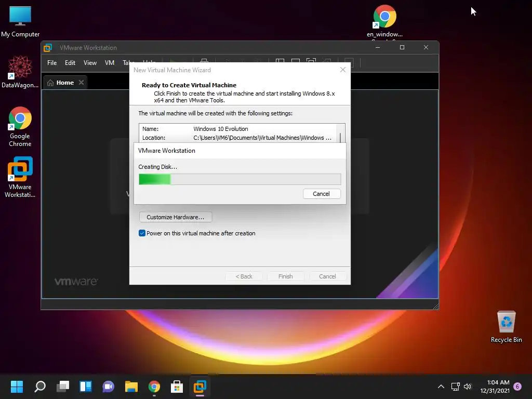This screenshot has height=399, width=532.
Task: Select the VMware Workstation desktop shortcut
Action: [20, 177]
